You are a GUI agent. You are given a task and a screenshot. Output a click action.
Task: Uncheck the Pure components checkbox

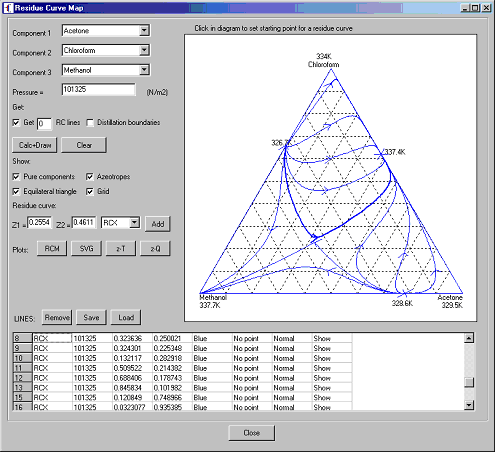tap(16, 176)
